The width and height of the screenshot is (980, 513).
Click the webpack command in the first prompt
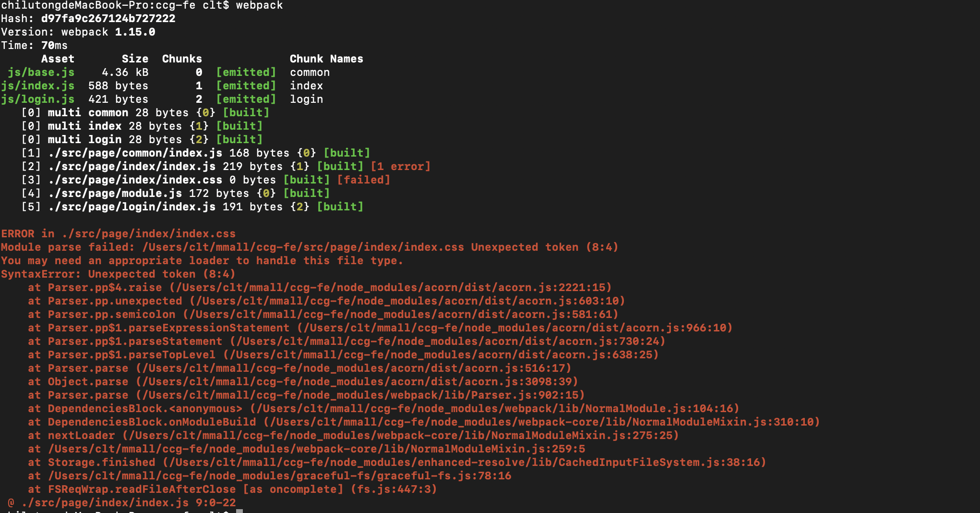pyautogui.click(x=259, y=5)
